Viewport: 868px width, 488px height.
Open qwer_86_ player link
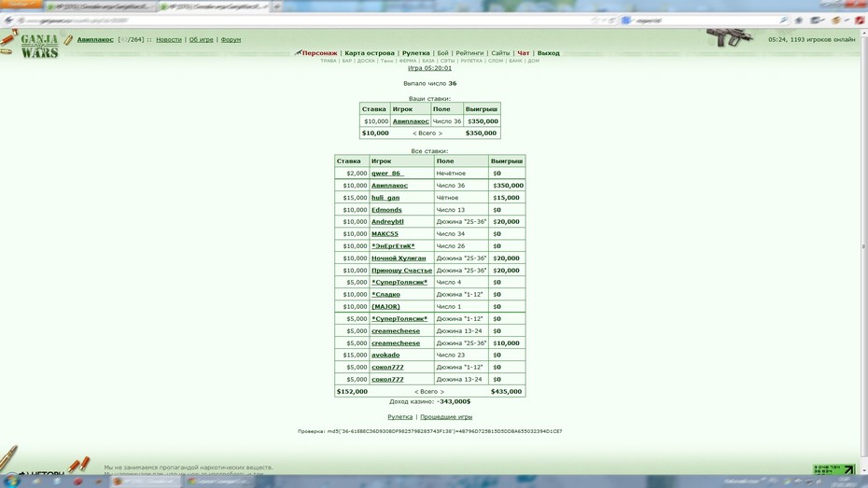coord(387,174)
